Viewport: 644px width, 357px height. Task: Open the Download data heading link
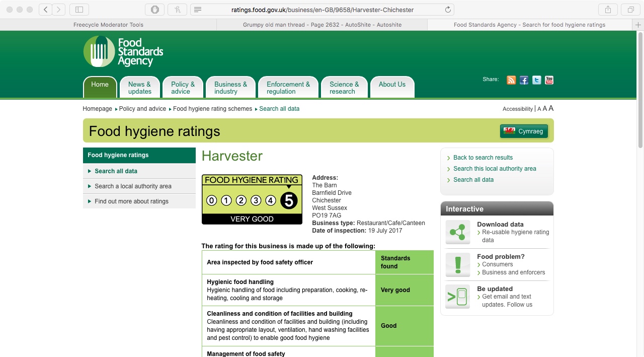pos(500,225)
